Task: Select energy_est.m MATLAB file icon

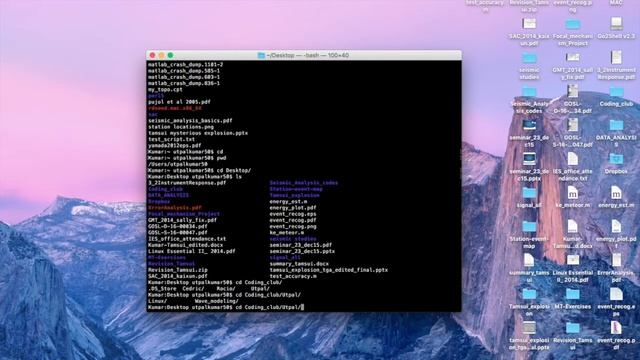Action: pyautogui.click(x=616, y=193)
